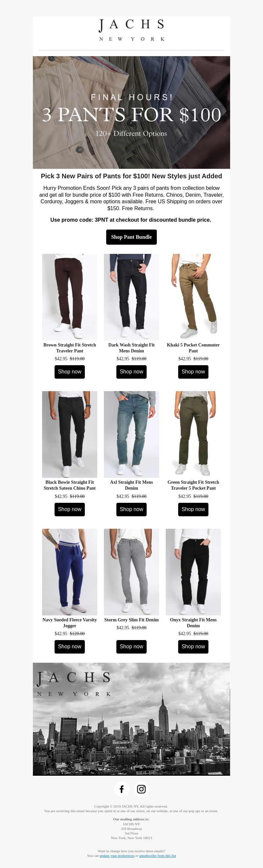Open the Storm Grey Slim Fit Denim image

131,572
